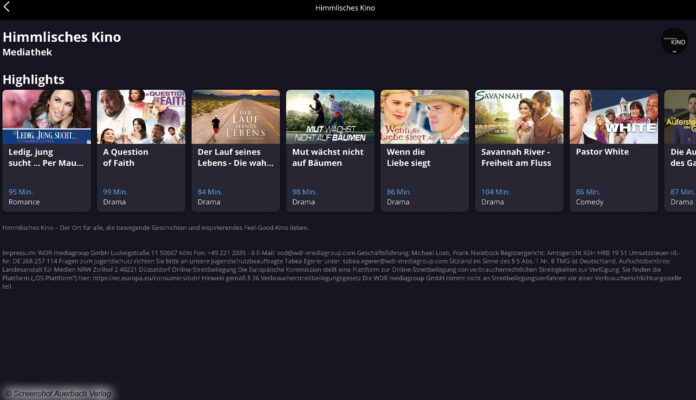This screenshot has height=400, width=696.
Task: Click the 'Himmlisches Kino' top bar title
Action: [345, 8]
